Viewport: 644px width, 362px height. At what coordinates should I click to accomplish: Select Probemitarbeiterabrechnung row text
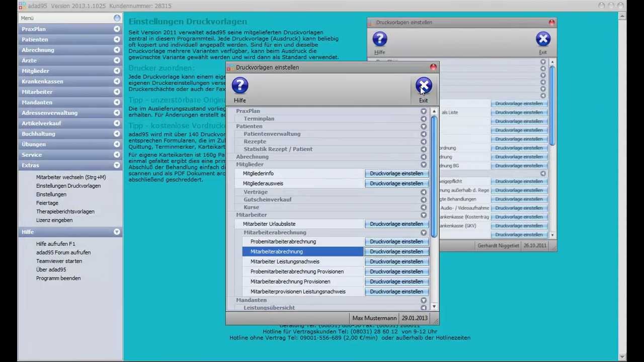[x=283, y=242]
